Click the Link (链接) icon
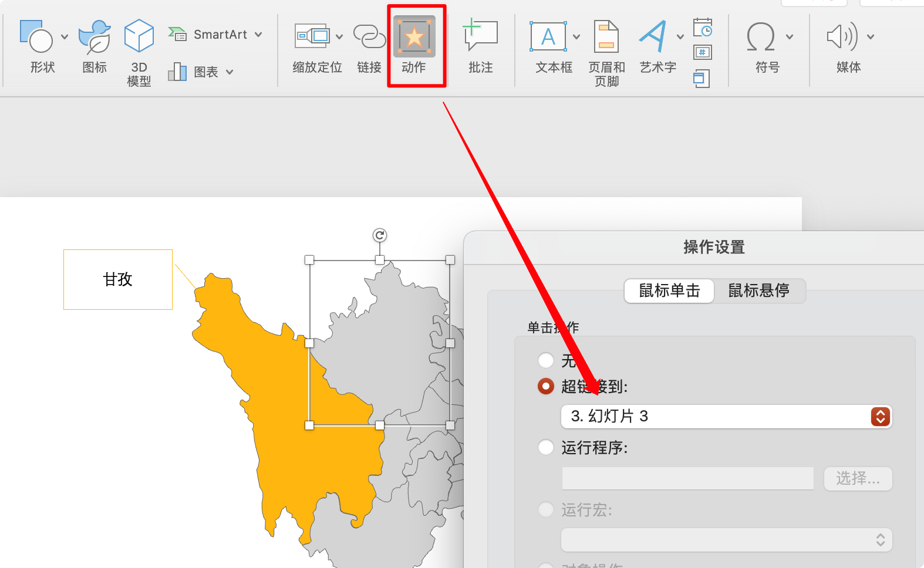 point(369,36)
